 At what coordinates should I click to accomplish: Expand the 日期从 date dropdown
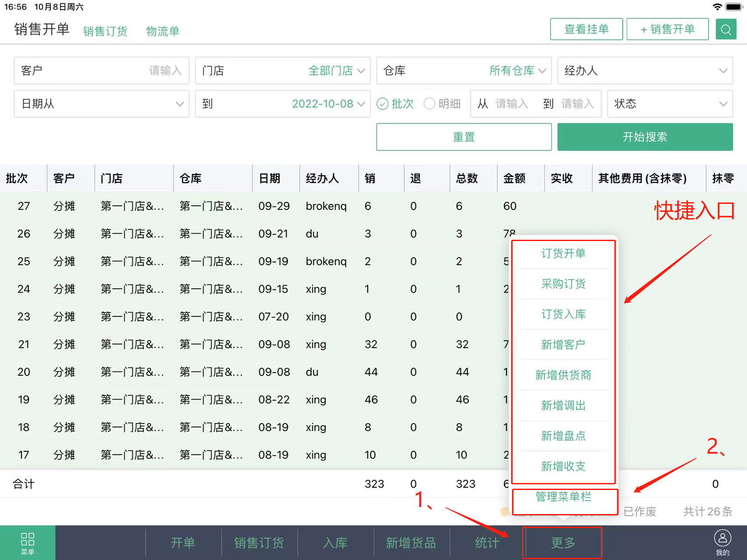[102, 104]
